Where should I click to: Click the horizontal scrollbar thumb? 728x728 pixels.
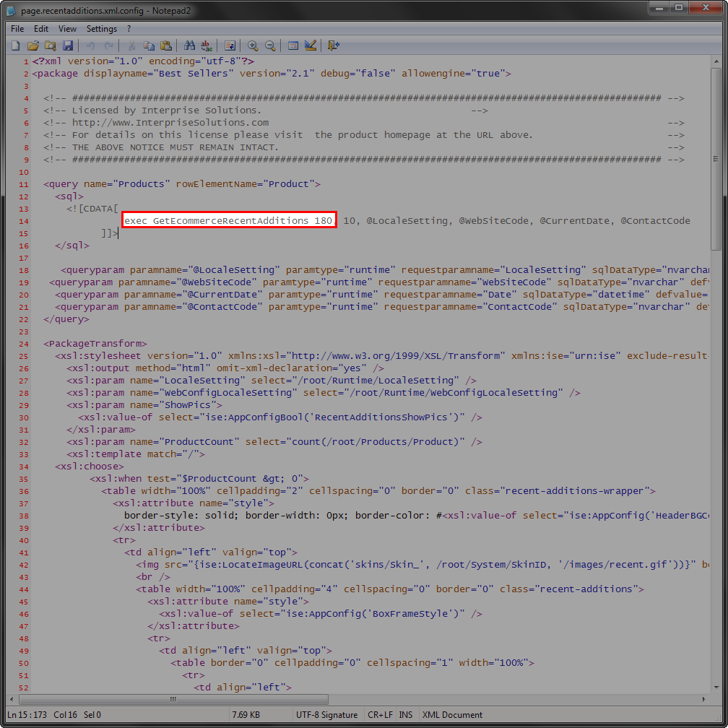click(173, 699)
